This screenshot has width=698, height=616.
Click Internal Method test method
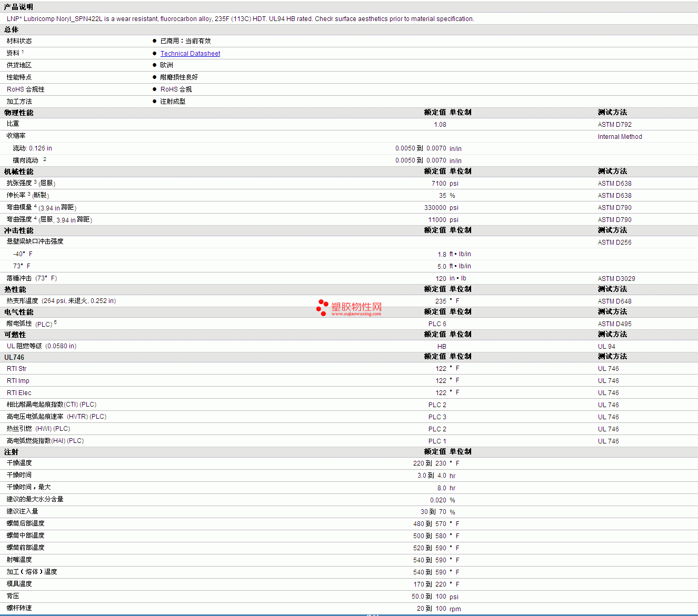tap(620, 137)
